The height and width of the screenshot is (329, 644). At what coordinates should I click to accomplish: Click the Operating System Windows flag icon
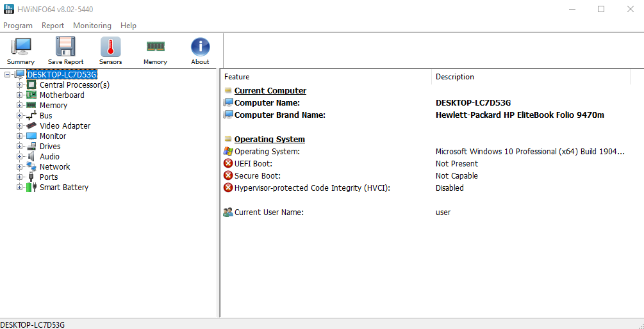[228, 151]
